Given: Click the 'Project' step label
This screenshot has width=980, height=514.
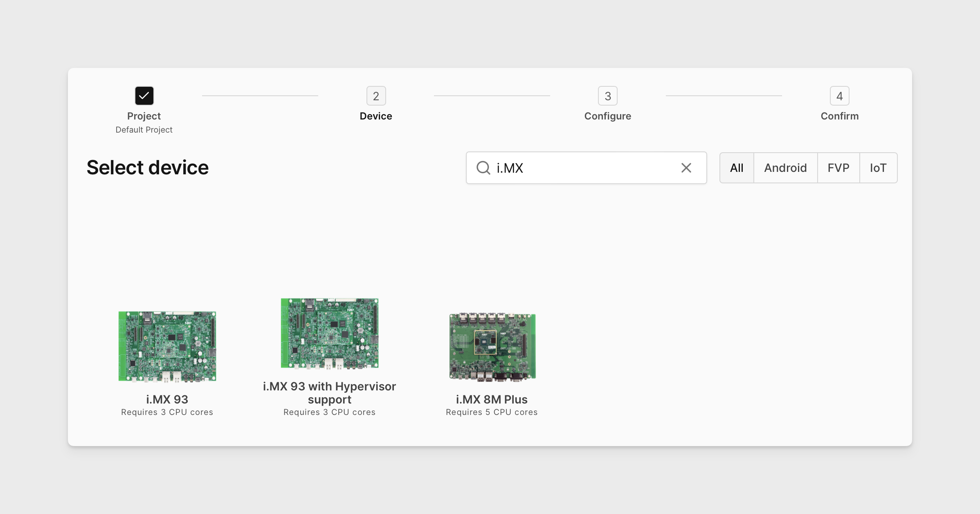Looking at the screenshot, I should [x=144, y=116].
